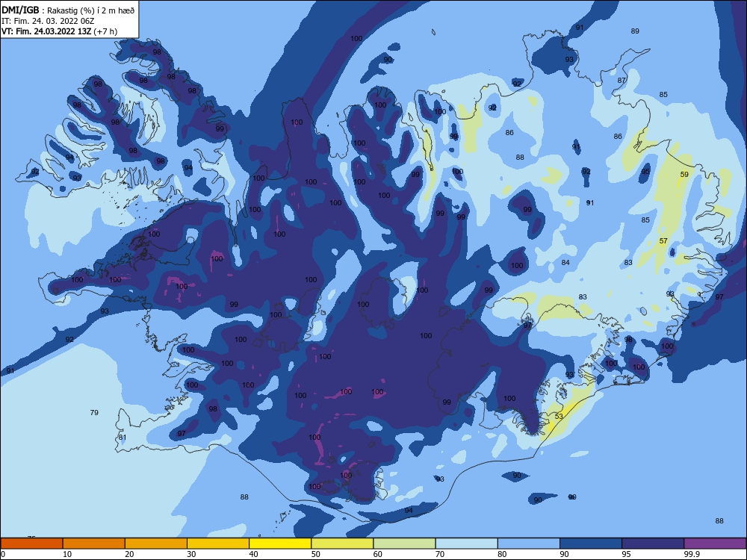
Task: Click the legend scale label "99.9"
Action: [x=692, y=554]
